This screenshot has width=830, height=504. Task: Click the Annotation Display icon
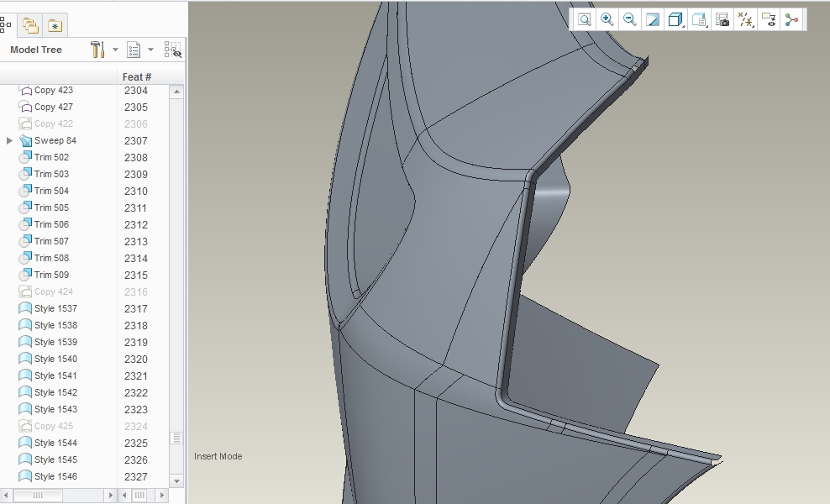pyautogui.click(x=769, y=20)
